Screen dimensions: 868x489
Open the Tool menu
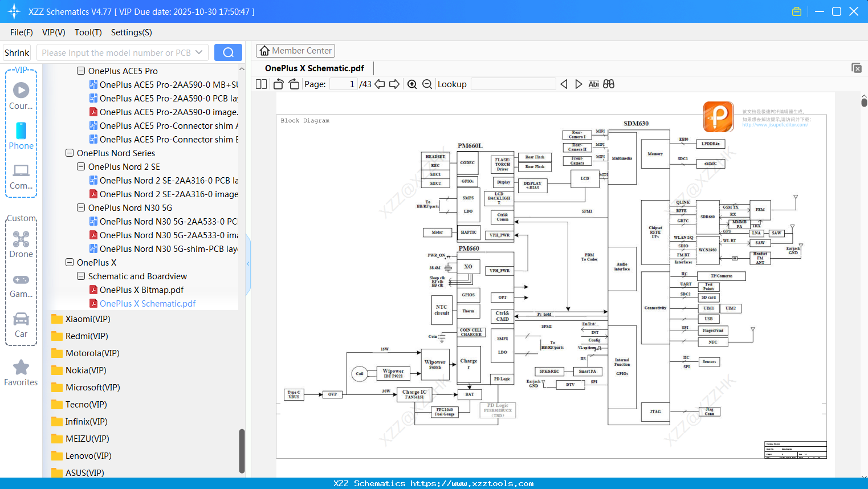pyautogui.click(x=88, y=32)
